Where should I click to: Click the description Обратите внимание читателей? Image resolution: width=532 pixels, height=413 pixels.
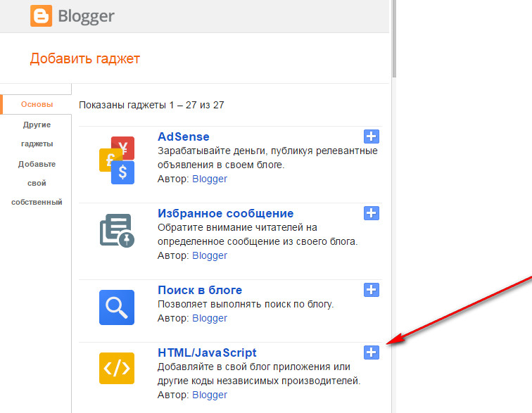click(x=258, y=234)
